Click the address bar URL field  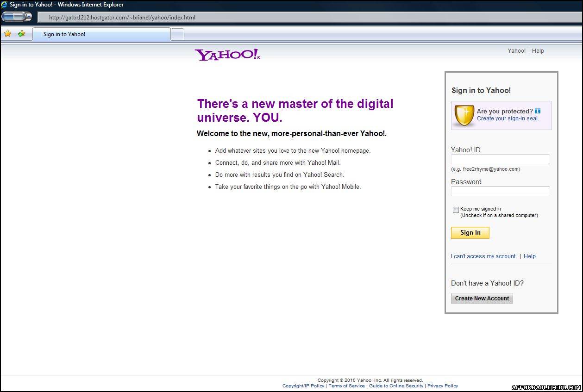click(x=309, y=18)
